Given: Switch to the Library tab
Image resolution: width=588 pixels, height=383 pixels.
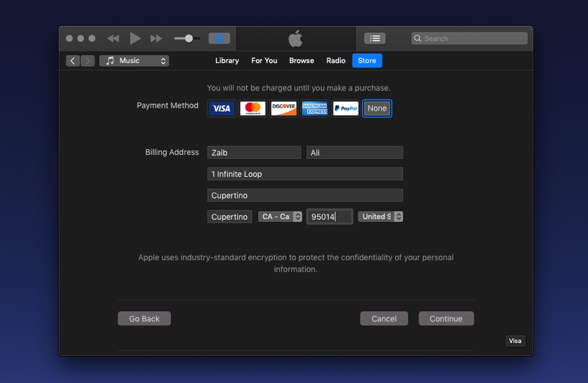Looking at the screenshot, I should click(227, 61).
